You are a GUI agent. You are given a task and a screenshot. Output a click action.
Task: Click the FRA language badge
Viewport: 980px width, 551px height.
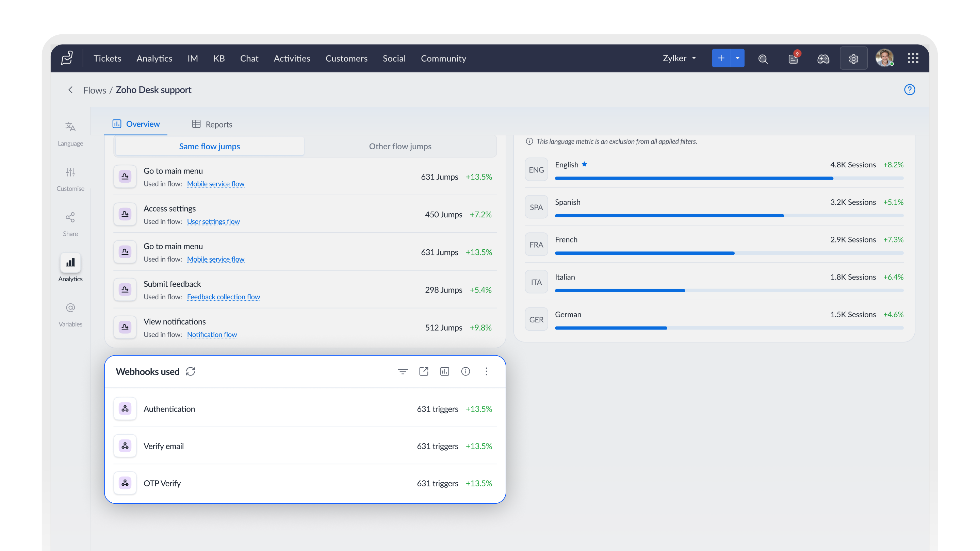[536, 245]
